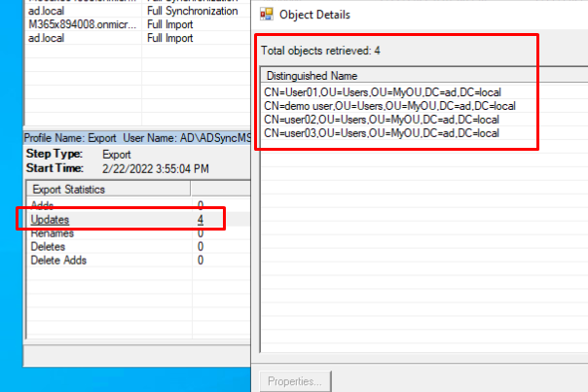Click the Object Details window icon
Image resolution: width=588 pixels, height=392 pixels.
(266, 15)
